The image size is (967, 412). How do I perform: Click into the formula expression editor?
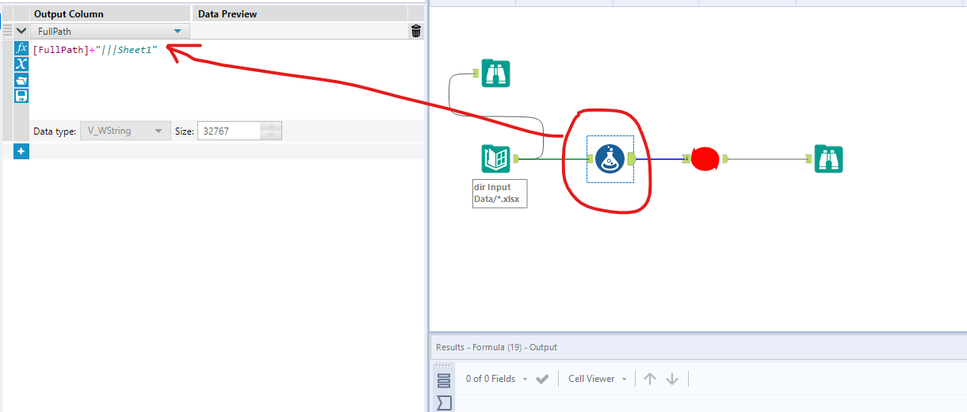pos(226,79)
